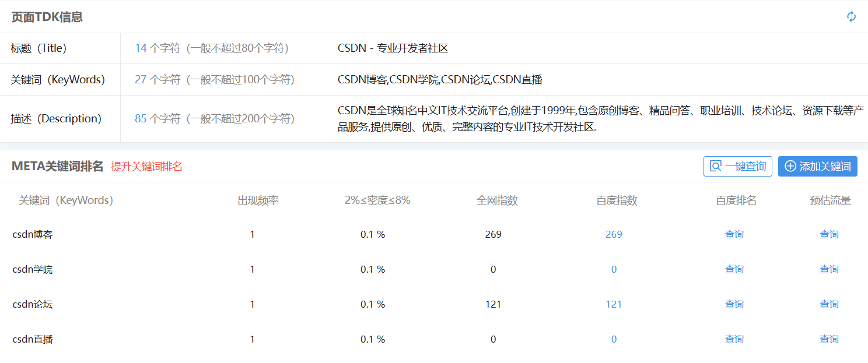Open Baidu index 121 for csdn论坛
The width and height of the screenshot is (868, 363).
pyautogui.click(x=614, y=304)
